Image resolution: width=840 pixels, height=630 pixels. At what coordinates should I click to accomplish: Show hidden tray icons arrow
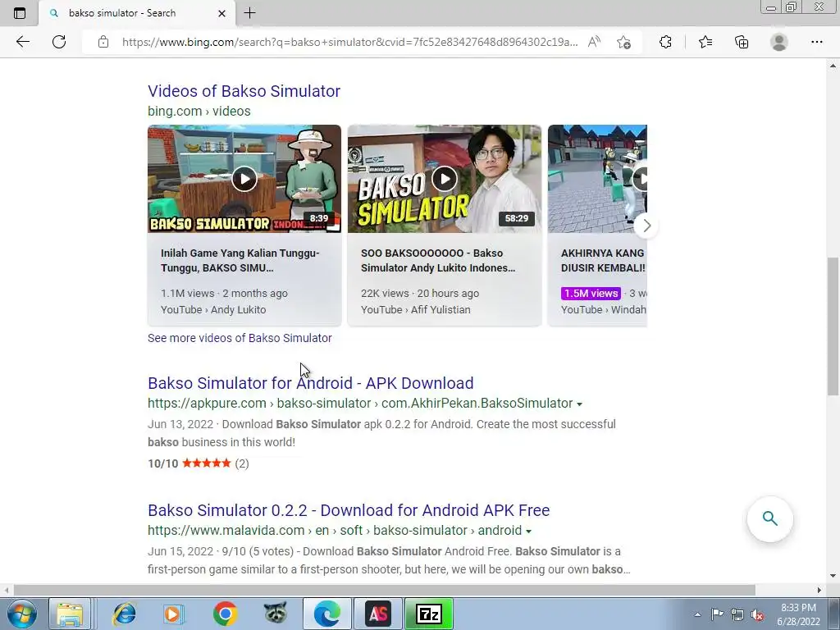[x=697, y=614]
